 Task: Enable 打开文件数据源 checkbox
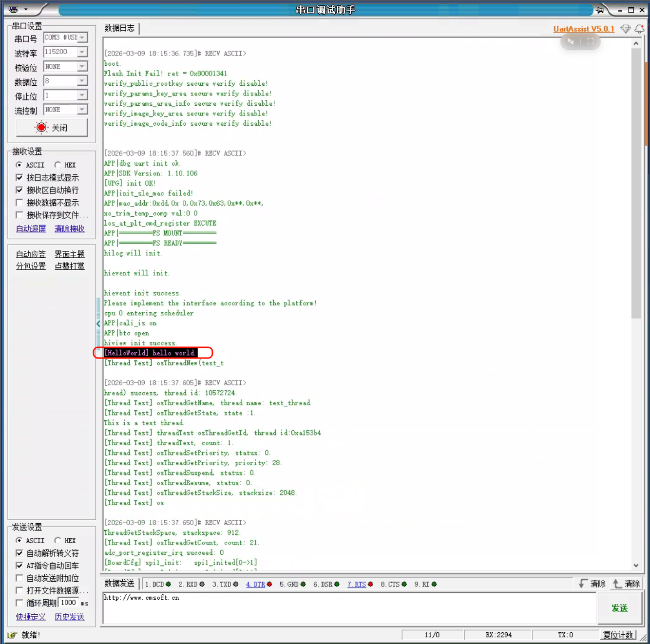pyautogui.click(x=19, y=590)
